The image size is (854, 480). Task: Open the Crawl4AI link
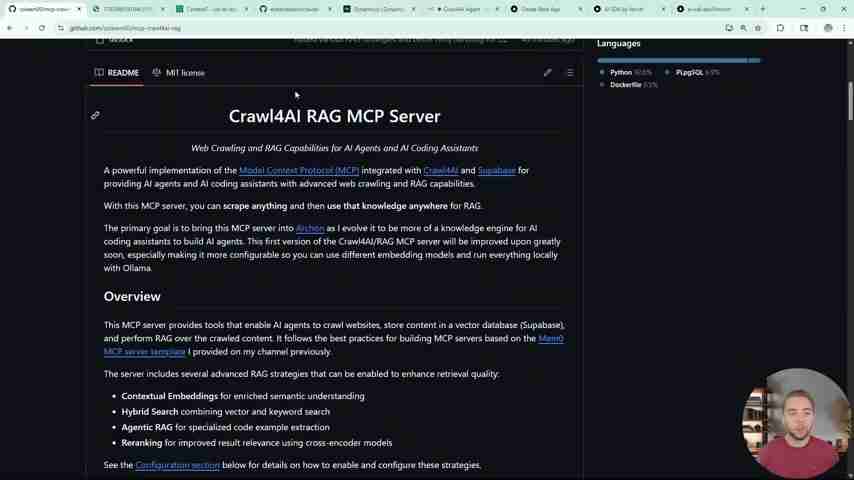tap(441, 171)
